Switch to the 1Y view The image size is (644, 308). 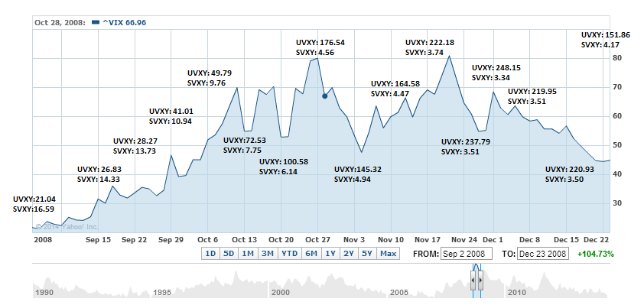click(330, 254)
